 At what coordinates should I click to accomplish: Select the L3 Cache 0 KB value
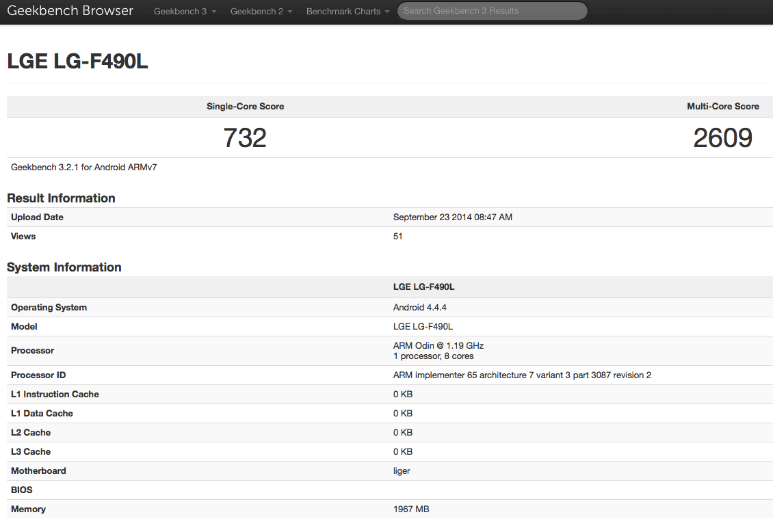point(403,452)
